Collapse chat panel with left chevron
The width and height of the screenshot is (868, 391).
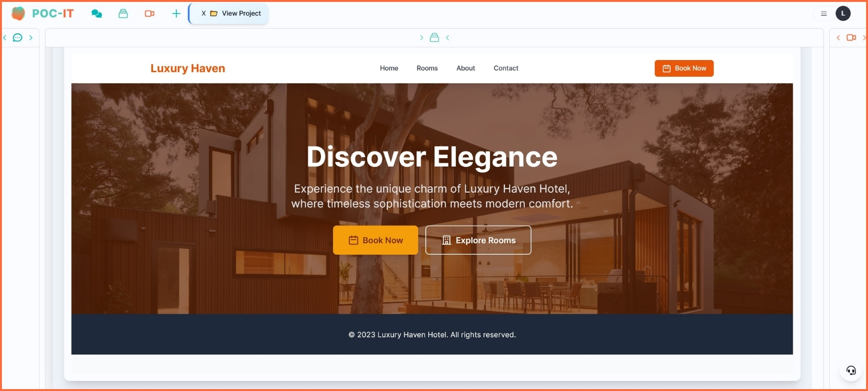5,38
